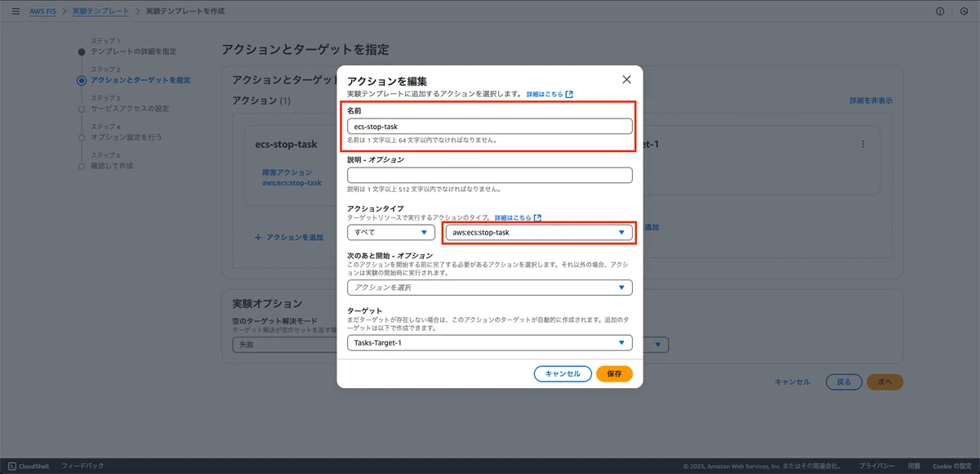Open the three-dot menu on target card

(863, 144)
